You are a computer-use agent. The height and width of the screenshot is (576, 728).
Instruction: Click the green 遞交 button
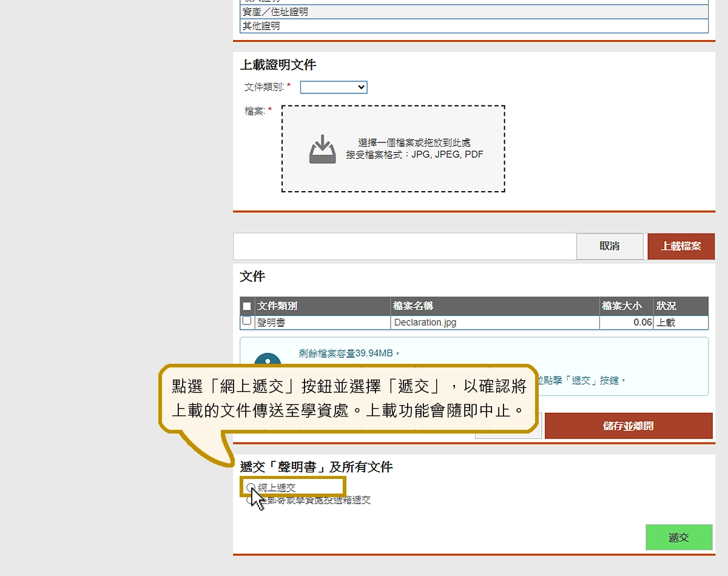(x=678, y=537)
